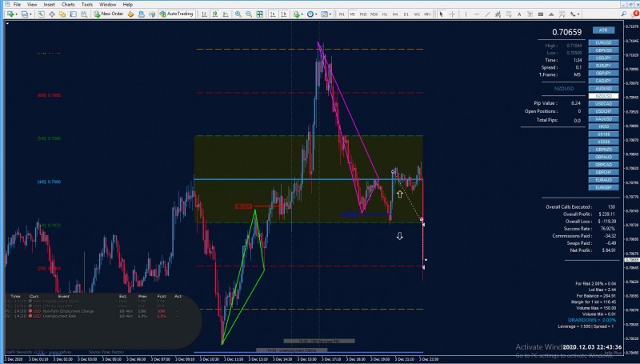Tile chart windows icon
Image resolution: width=640 pixels, height=364 pixels.
pos(259,14)
